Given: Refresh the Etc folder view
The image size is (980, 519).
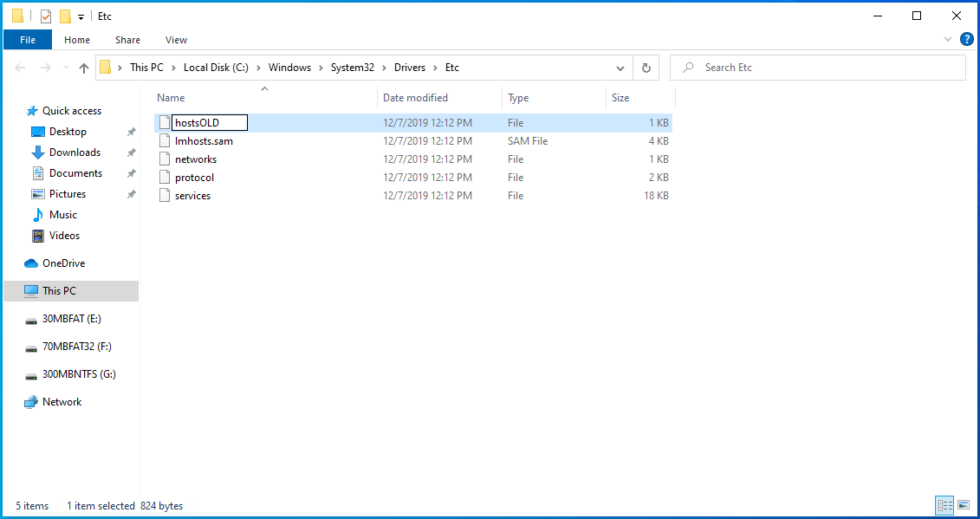Looking at the screenshot, I should tap(646, 68).
